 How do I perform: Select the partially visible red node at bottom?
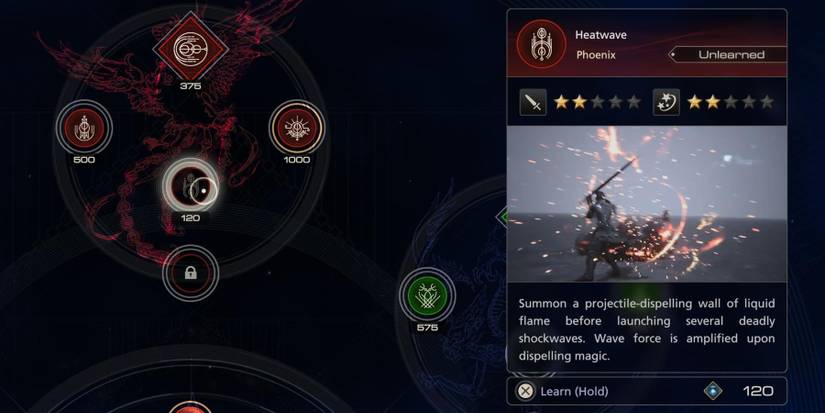(x=190, y=408)
